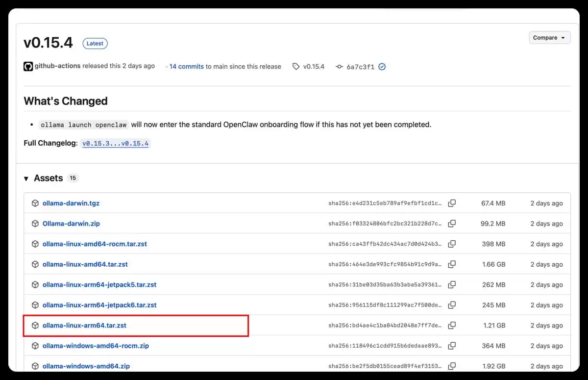Open changelog v0.15.3...v0.15.4 link

[115, 144]
